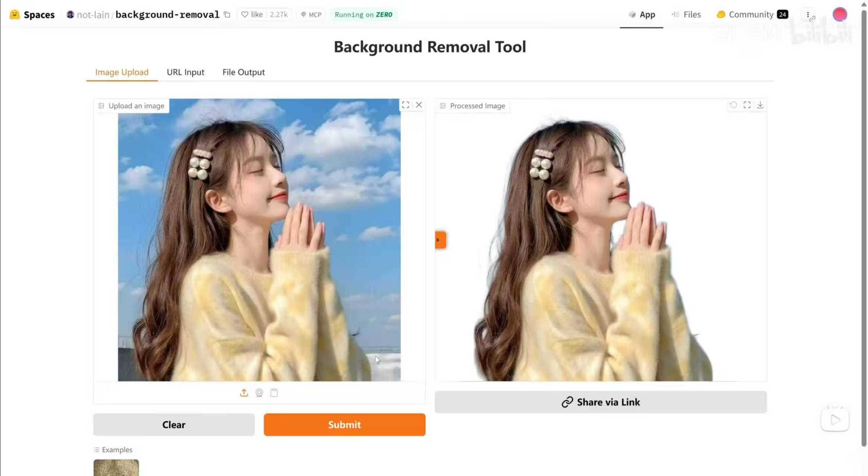Screen dimensions: 868x476
Task: Open processed image in fullscreen
Action: [x=747, y=105]
